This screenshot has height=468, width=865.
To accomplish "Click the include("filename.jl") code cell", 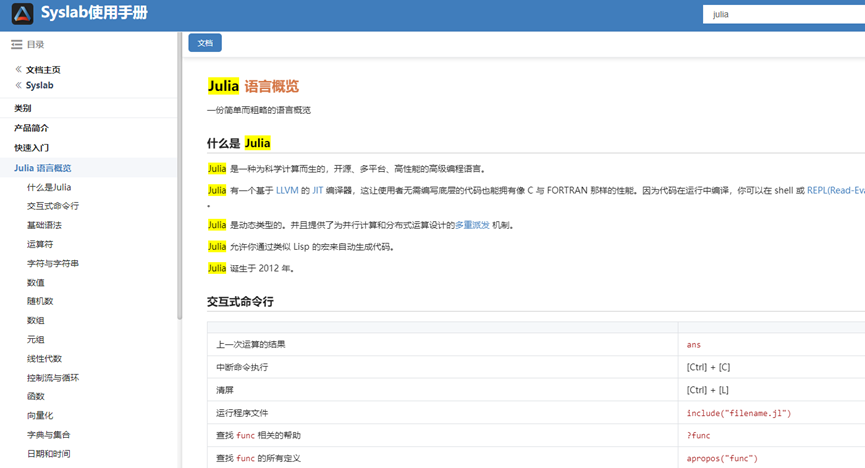I will [739, 413].
